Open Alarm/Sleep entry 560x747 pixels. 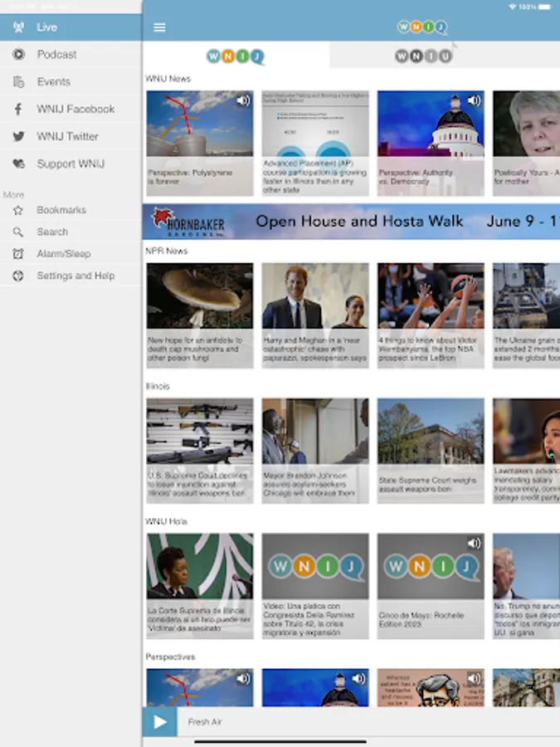[x=71, y=254]
